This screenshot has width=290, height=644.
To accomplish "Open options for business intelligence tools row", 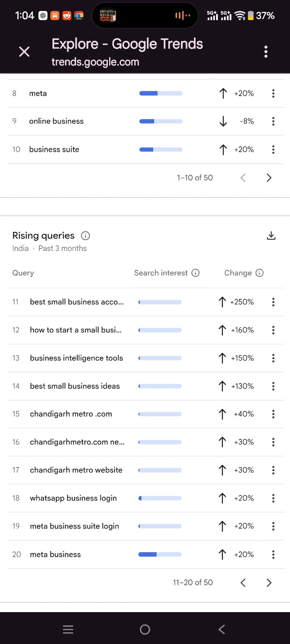I will (273, 358).
